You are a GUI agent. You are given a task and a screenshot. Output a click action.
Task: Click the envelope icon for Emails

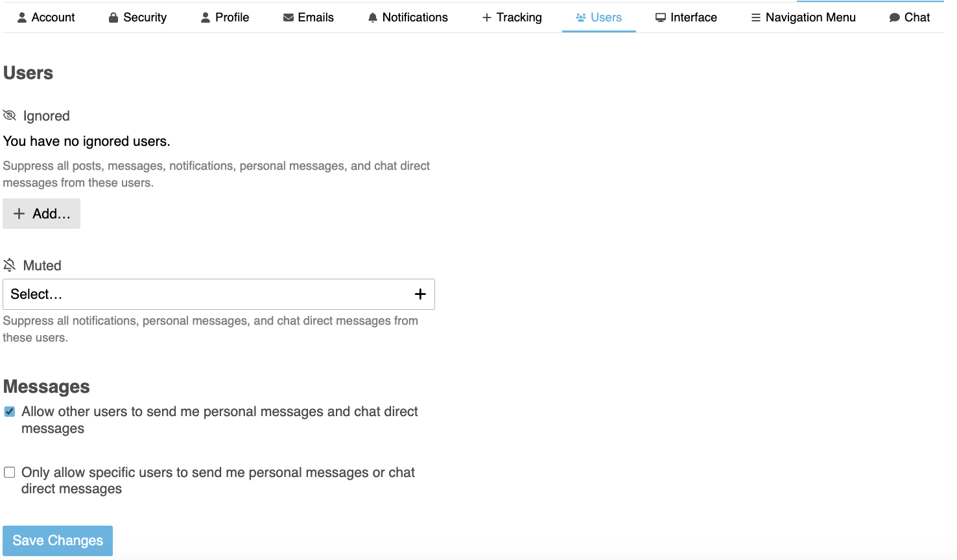point(289,17)
